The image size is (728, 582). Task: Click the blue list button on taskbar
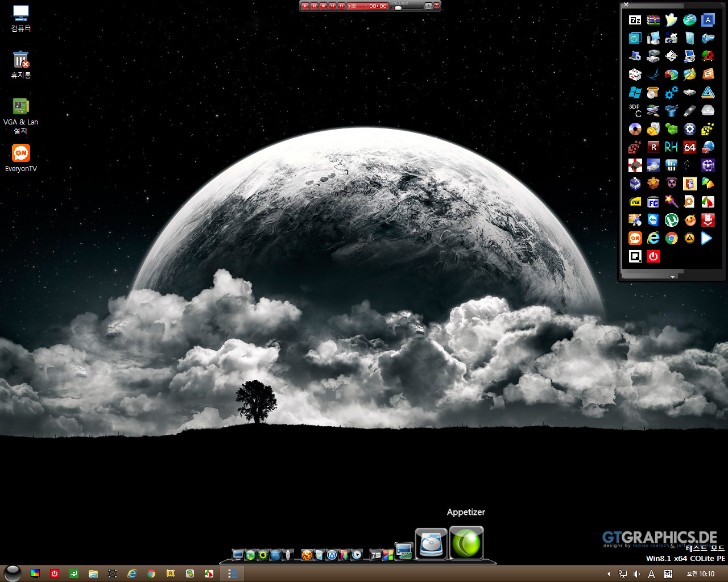(232, 573)
